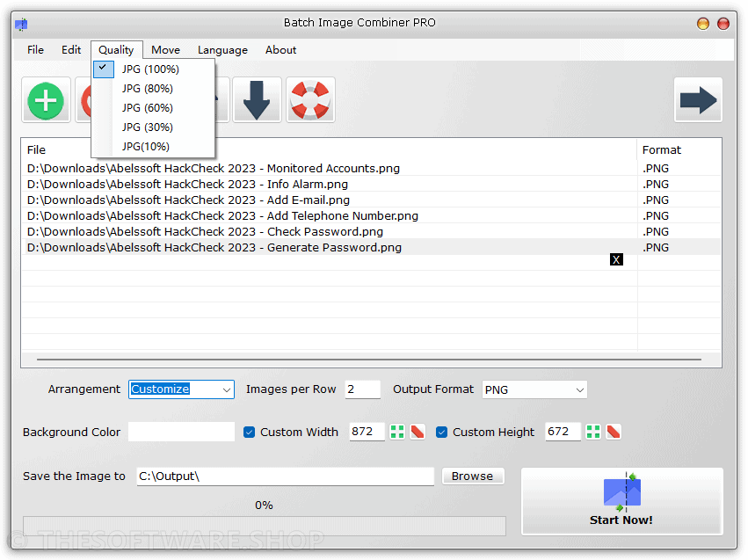This screenshot has width=748, height=560.
Task: Choose JPG (30%) quality
Action: click(x=153, y=127)
